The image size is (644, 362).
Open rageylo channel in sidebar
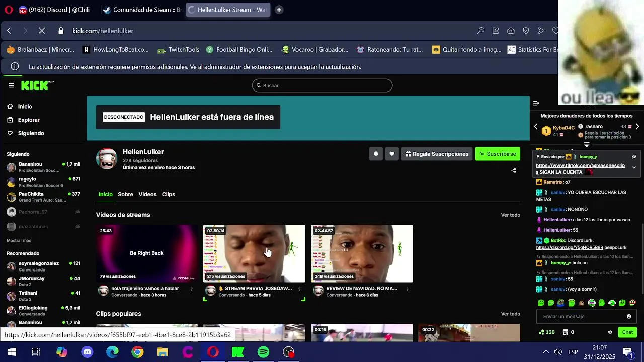click(43, 182)
